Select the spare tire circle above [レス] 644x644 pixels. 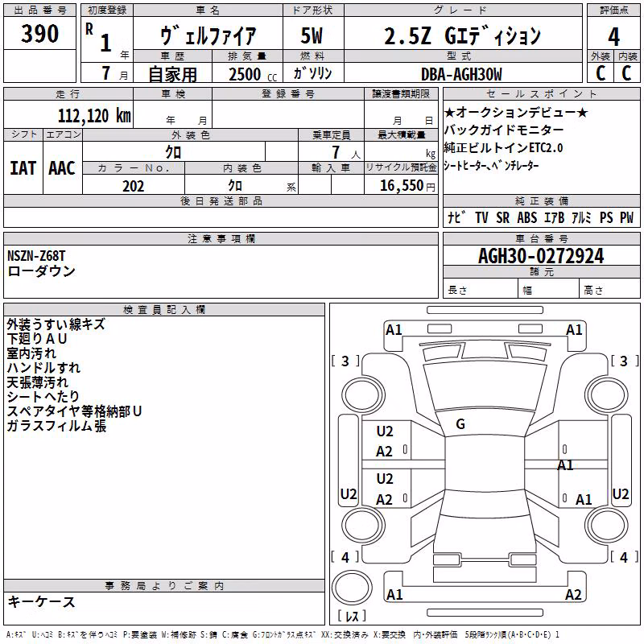[352, 588]
